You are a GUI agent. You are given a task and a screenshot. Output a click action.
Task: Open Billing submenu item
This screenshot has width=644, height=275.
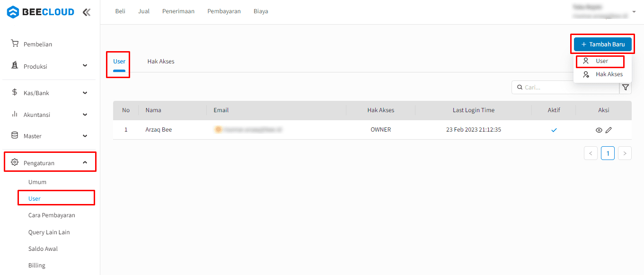pos(37,266)
